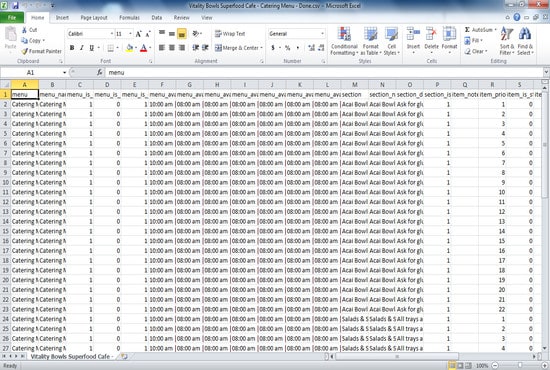Screen dimensions: 550x370
Task: Toggle Underline formatting
Action: (x=91, y=48)
